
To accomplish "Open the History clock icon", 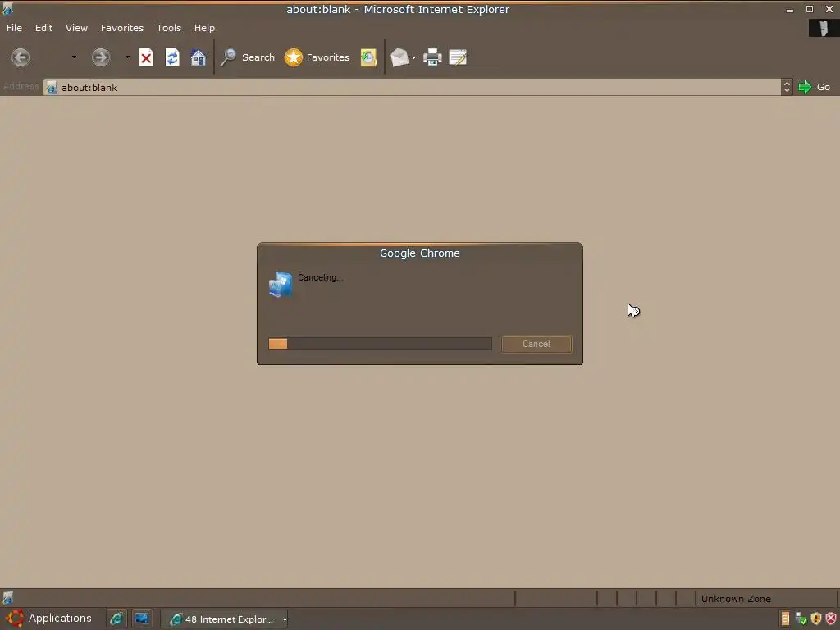I will (x=368, y=57).
